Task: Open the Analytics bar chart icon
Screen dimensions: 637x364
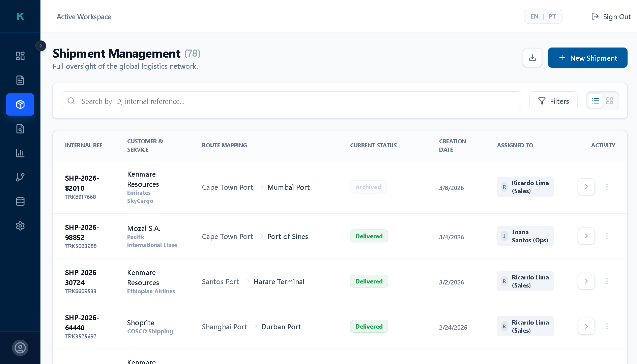Action: pos(20,153)
